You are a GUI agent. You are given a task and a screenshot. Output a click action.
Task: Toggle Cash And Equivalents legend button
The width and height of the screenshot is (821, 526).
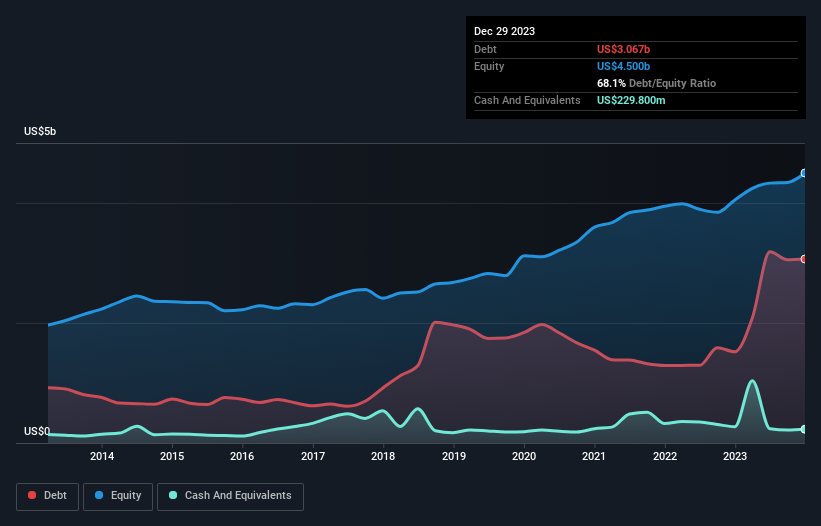(230, 496)
